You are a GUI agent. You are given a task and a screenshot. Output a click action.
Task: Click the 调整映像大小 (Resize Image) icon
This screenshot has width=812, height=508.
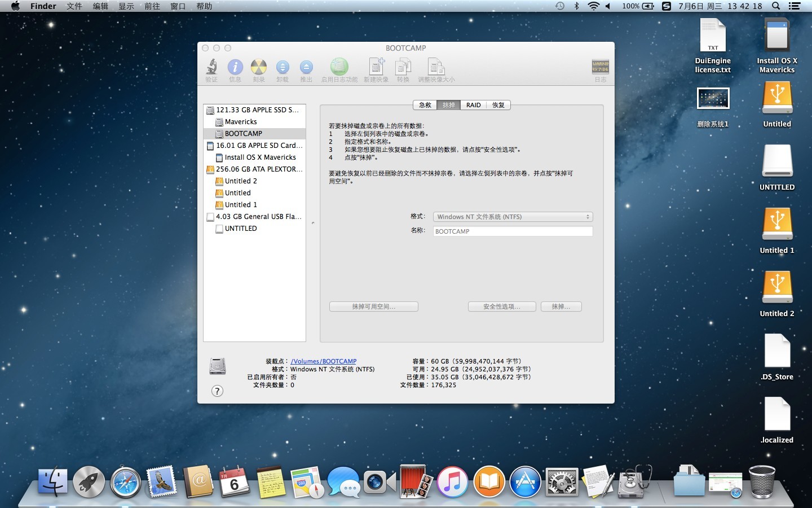(x=436, y=67)
